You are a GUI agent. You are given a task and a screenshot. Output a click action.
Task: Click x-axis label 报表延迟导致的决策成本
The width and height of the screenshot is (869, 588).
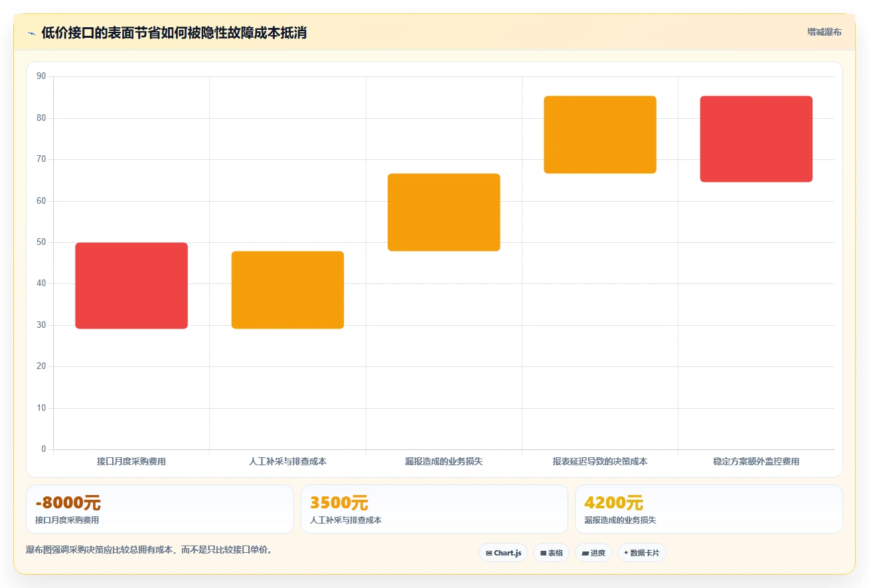(x=600, y=461)
